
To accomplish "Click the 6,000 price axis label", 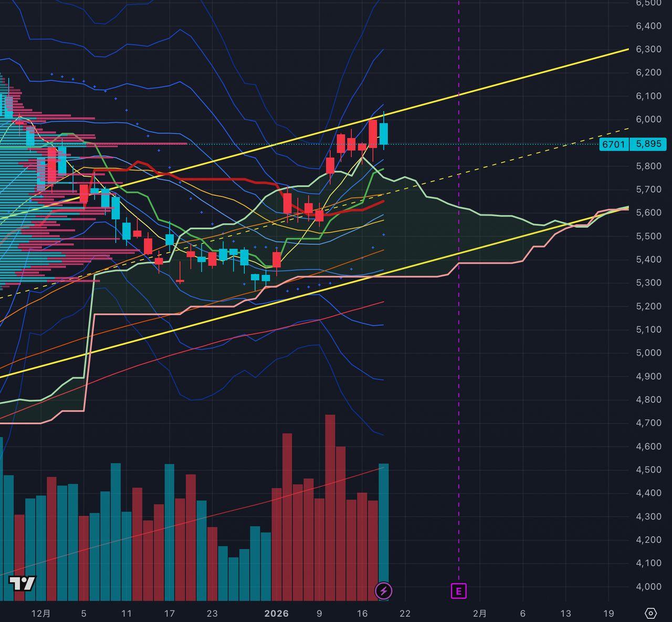I will coord(648,119).
